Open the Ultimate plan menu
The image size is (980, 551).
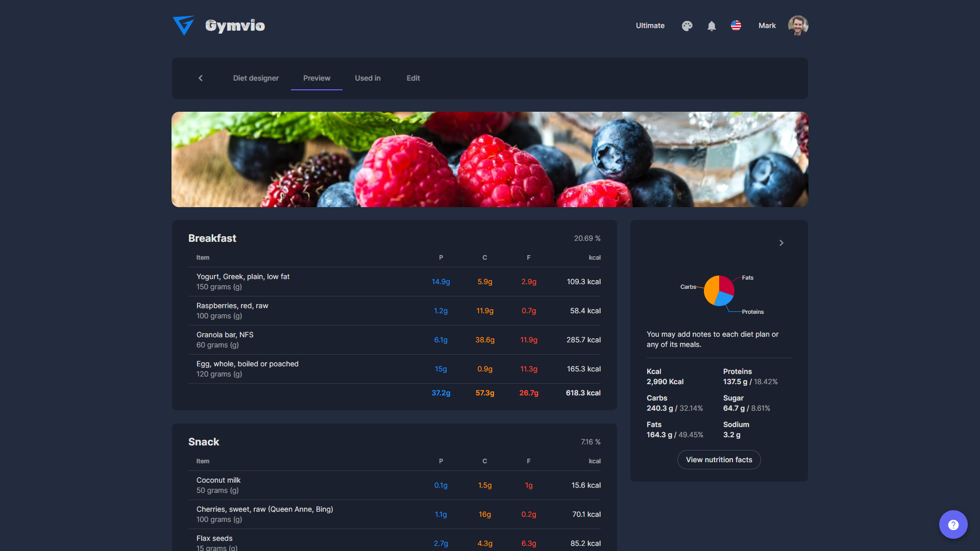click(x=650, y=26)
